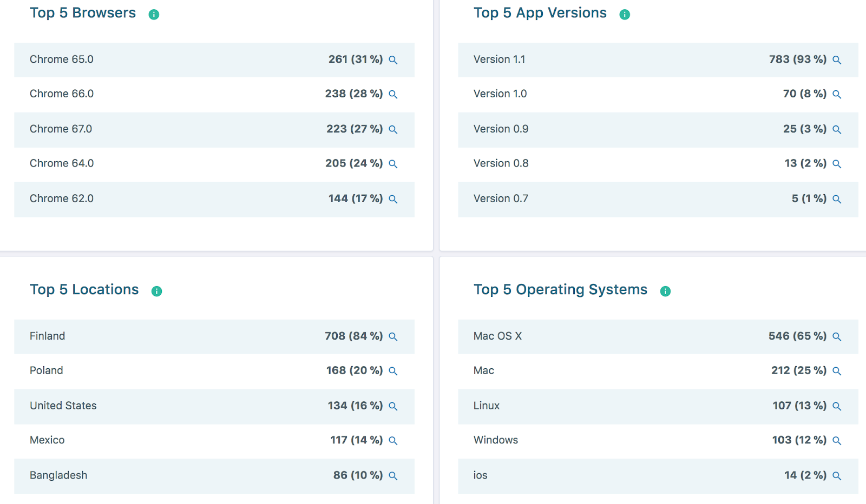Click the 261 (31 %) value

click(356, 59)
